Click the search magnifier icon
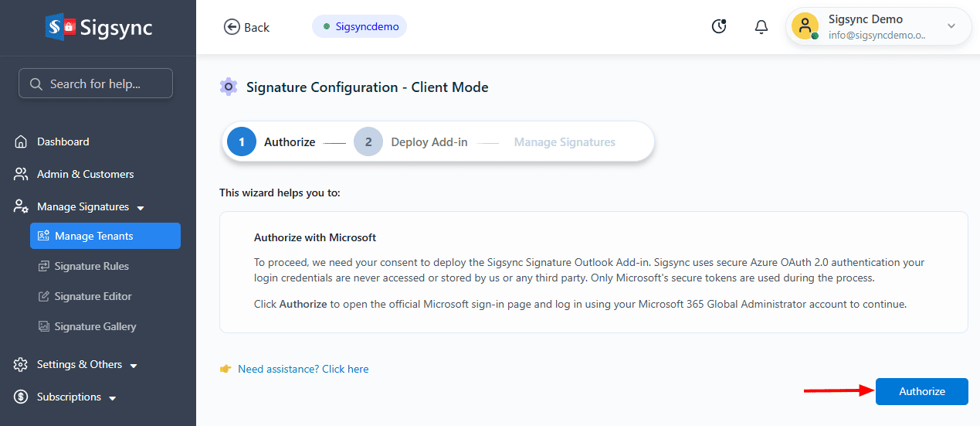 36,84
